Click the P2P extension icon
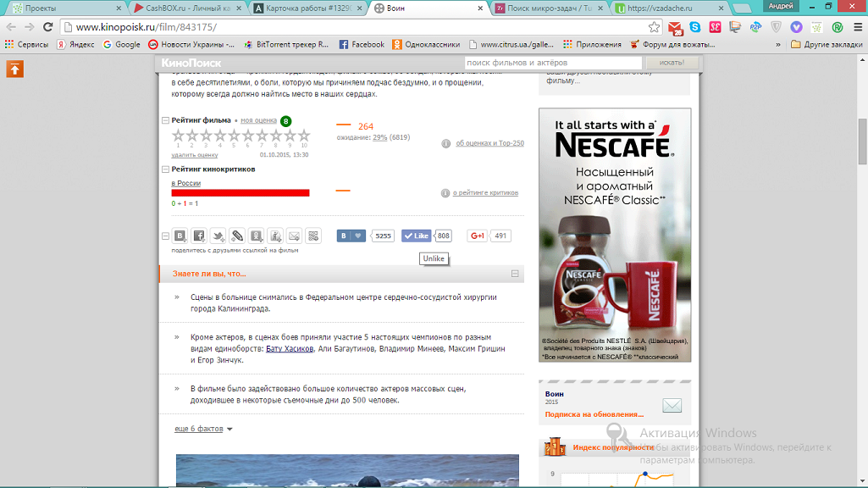Image resolution: width=868 pixels, height=488 pixels. coord(755,27)
